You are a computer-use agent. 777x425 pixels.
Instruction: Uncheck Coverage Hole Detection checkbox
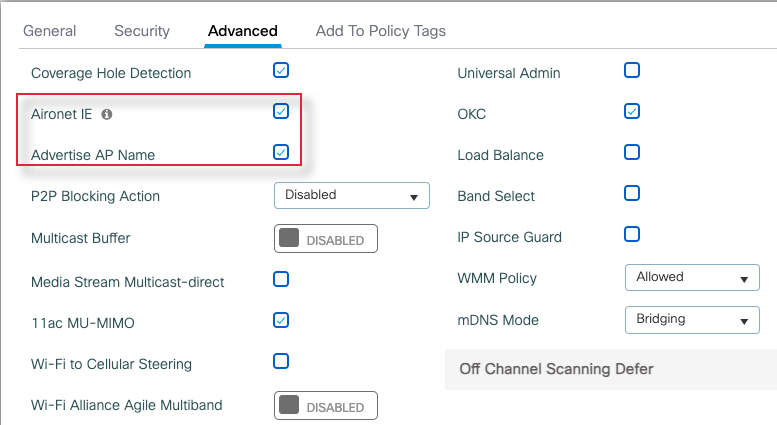[281, 71]
